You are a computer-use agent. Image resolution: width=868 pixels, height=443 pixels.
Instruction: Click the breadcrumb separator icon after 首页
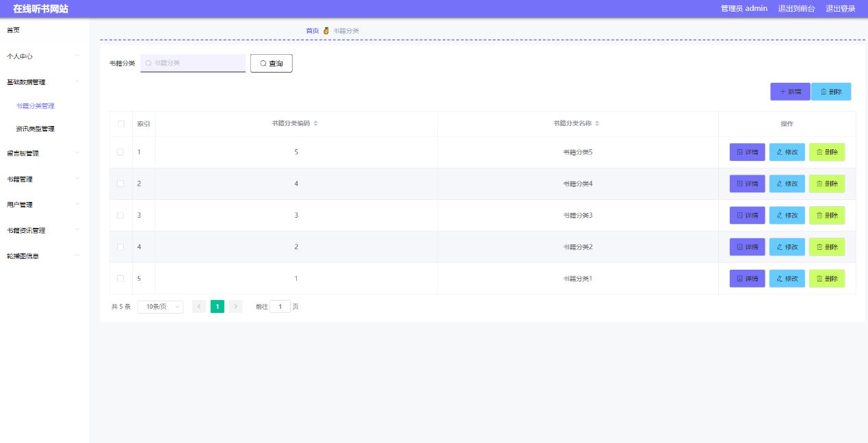[326, 31]
